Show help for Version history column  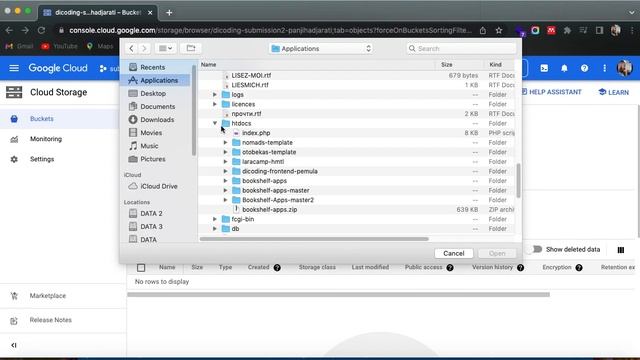click(520, 268)
